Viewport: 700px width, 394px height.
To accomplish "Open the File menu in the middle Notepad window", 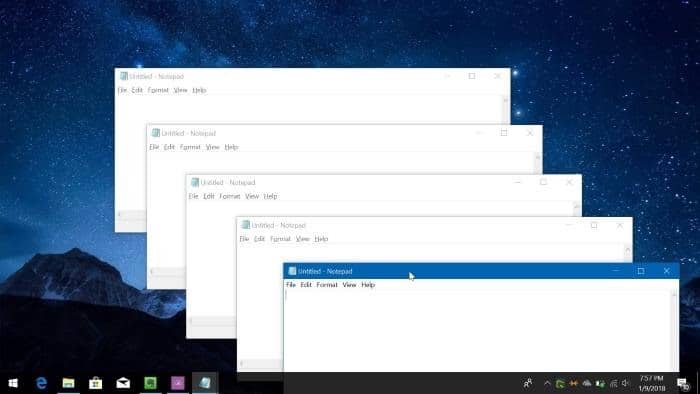I will point(193,196).
